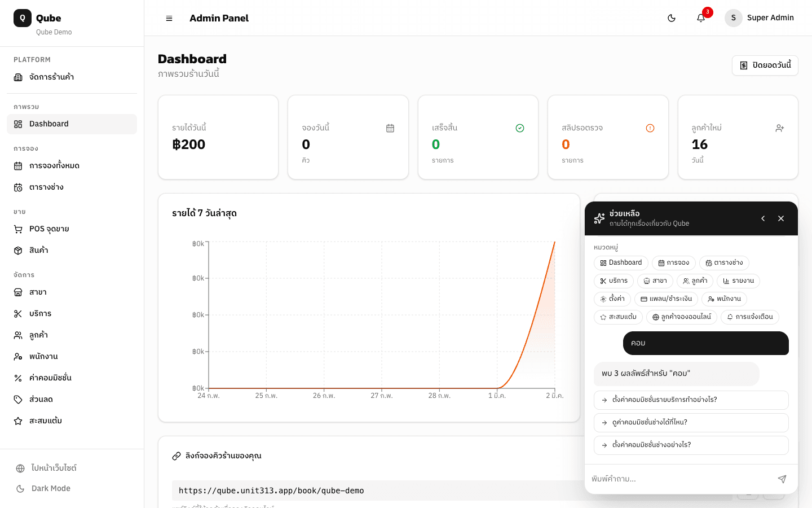The width and height of the screenshot is (812, 508).
Task: Click the send message arrow icon
Action: [x=782, y=479]
